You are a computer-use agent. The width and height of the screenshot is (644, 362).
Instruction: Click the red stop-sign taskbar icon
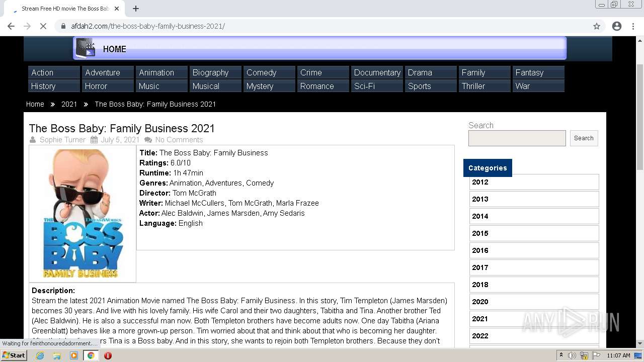[108, 355]
